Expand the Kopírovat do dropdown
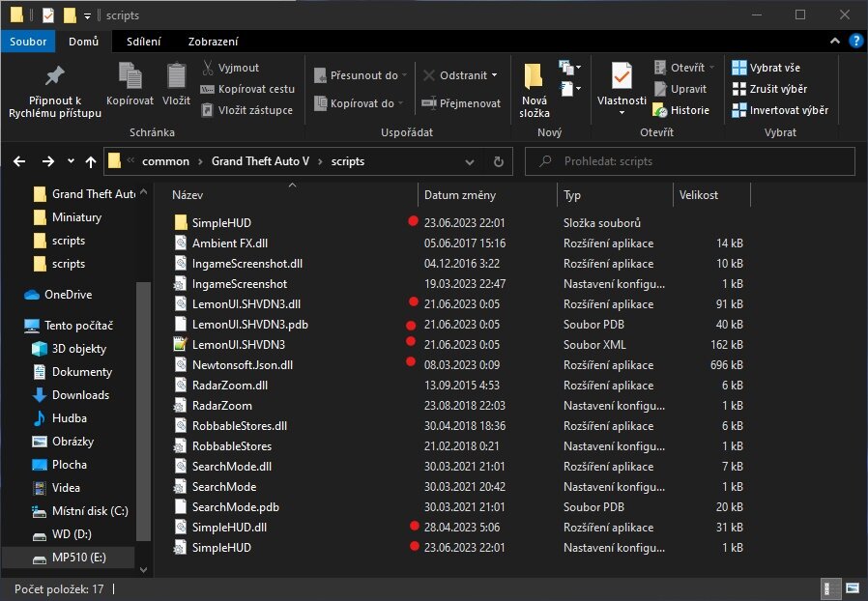Viewport: 868px width, 601px height. pos(401,103)
